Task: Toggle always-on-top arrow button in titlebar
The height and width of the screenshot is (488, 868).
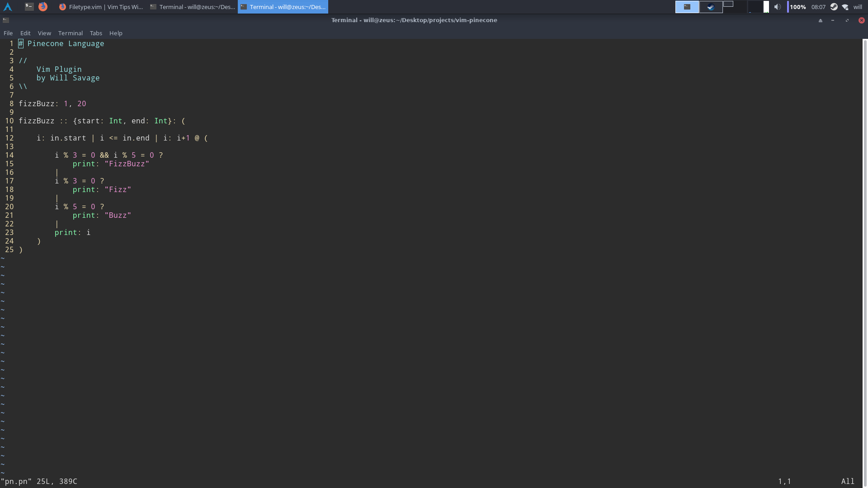Action: (x=820, y=20)
